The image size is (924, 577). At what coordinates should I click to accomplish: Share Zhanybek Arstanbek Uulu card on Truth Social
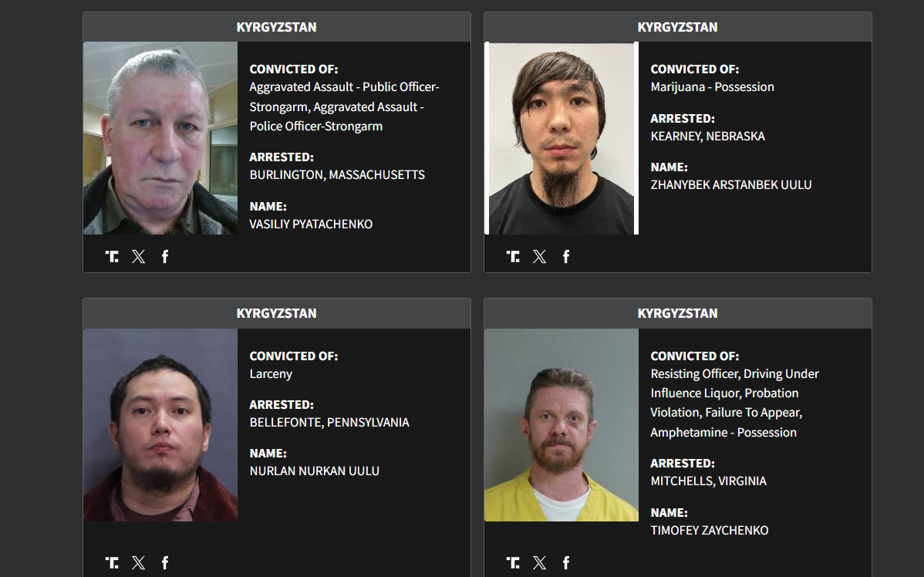point(513,256)
